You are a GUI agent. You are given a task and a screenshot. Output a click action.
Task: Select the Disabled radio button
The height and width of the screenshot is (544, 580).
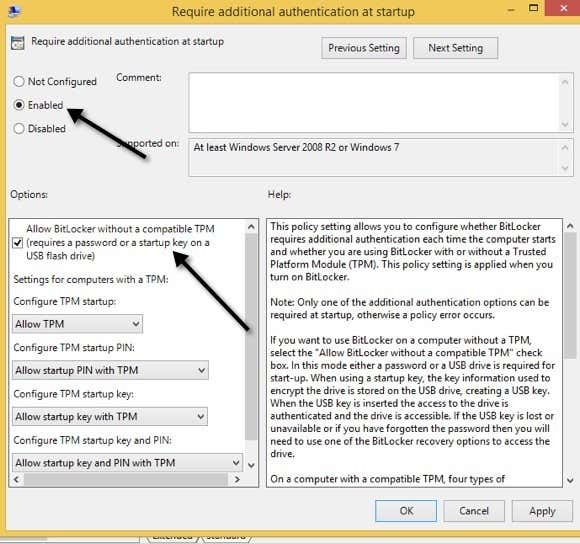coord(19,129)
